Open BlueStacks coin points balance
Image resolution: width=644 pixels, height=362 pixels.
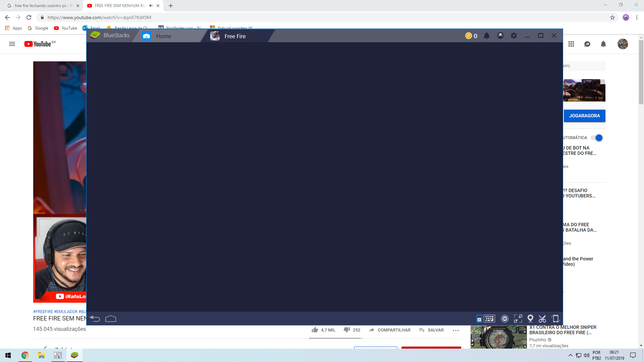tap(471, 36)
